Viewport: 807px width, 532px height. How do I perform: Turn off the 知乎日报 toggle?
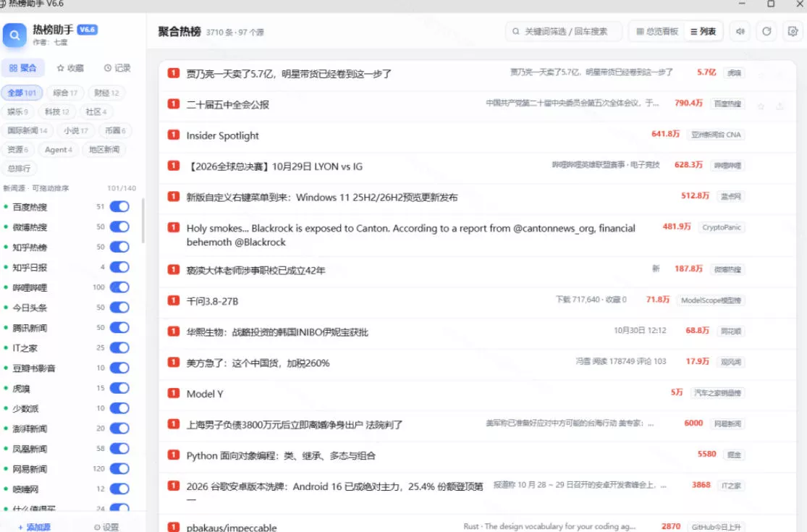point(119,266)
